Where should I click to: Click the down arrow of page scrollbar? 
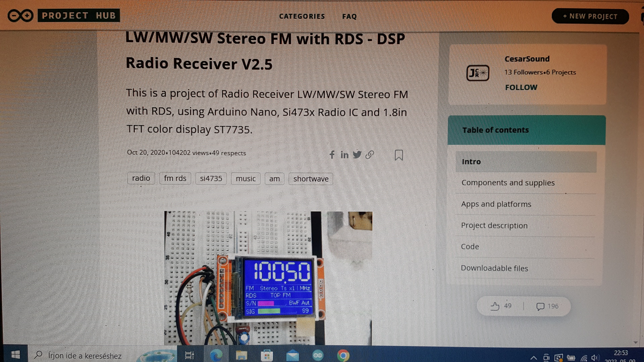point(636,342)
